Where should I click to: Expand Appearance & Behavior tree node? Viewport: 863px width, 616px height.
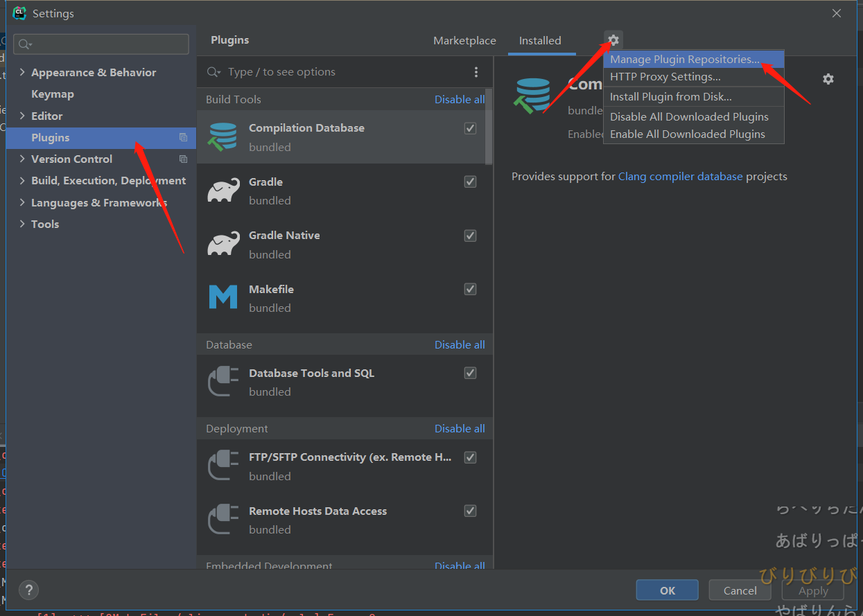coord(22,73)
